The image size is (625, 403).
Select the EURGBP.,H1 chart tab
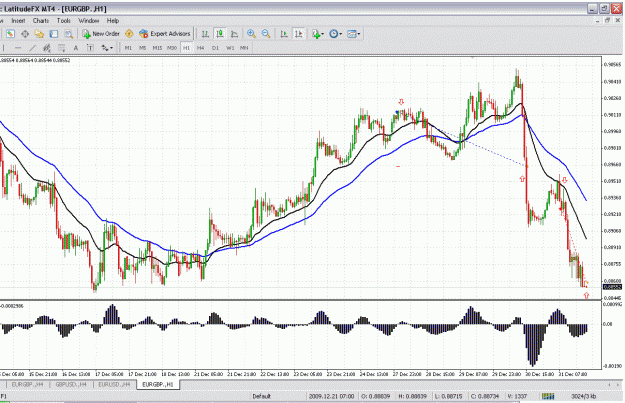(158, 385)
